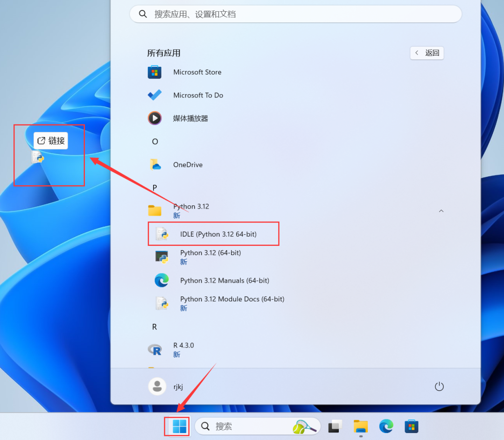Open Python 3.12 Module Docs icon
The image size is (504, 440).
coord(161,303)
